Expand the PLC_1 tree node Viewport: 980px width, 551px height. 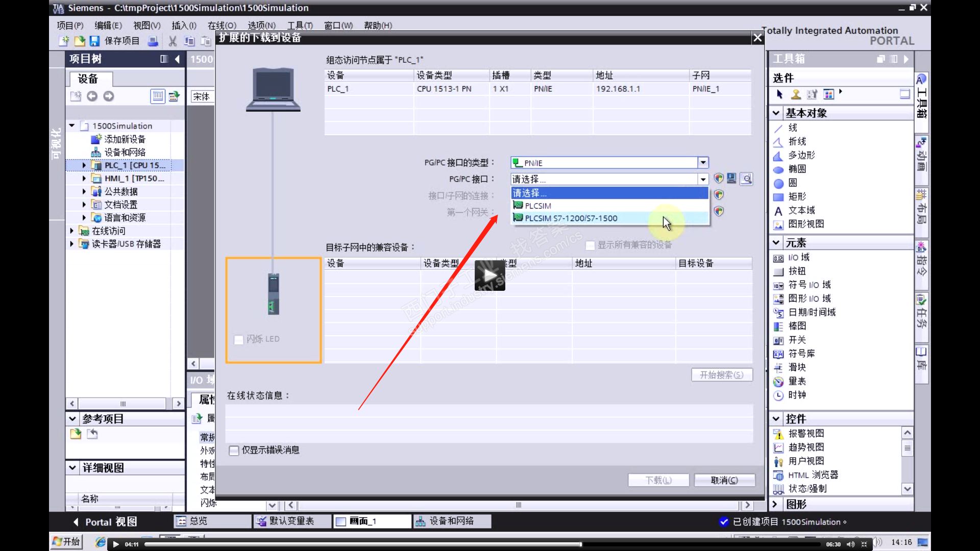point(84,165)
